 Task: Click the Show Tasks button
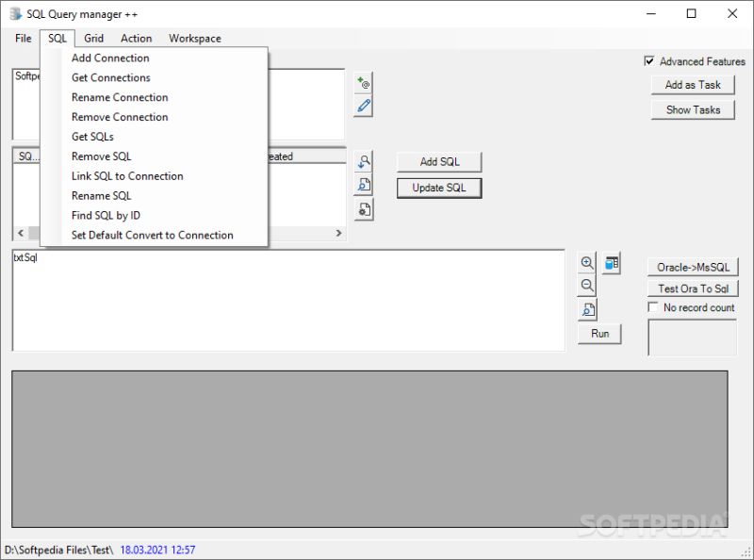[694, 109]
